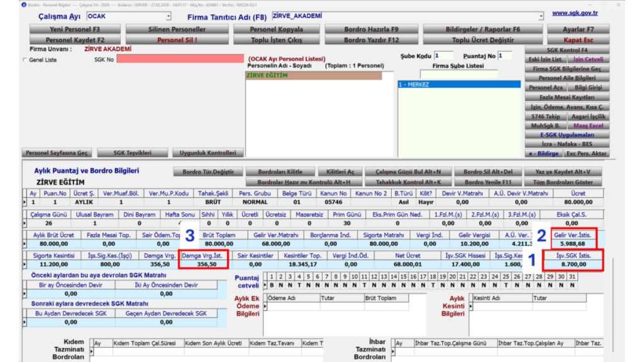The image size is (644, 362).
Task: Click İcra - Nafaka - BES button
Action: coord(567,144)
